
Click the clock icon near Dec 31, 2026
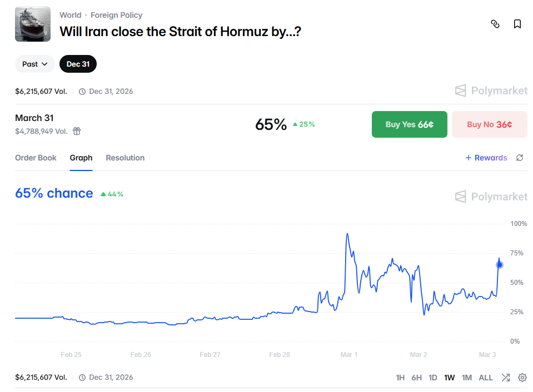pyautogui.click(x=82, y=92)
